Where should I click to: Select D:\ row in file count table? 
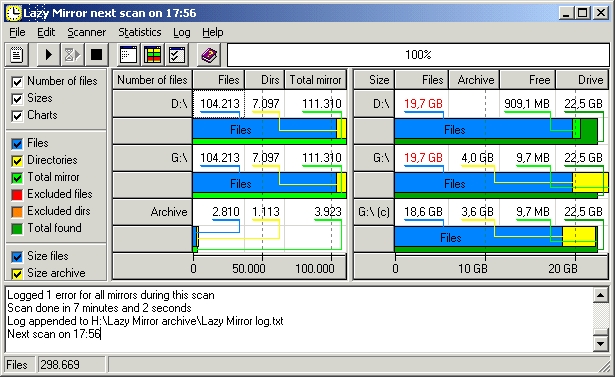pyautogui.click(x=152, y=104)
